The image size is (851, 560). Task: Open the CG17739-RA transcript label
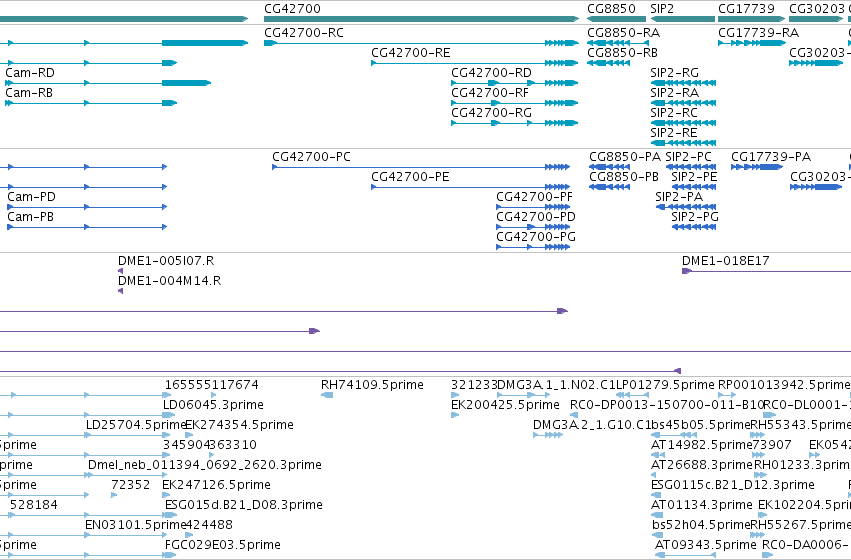pyautogui.click(x=758, y=33)
